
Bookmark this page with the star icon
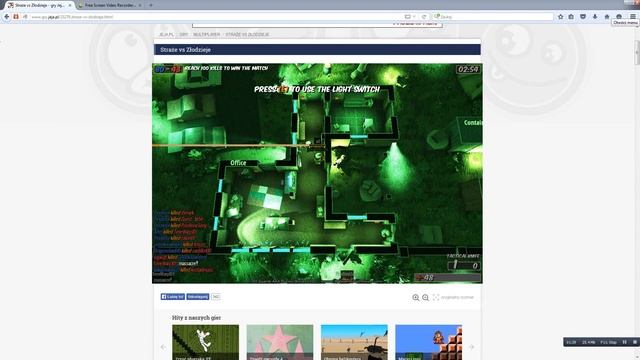coord(560,17)
